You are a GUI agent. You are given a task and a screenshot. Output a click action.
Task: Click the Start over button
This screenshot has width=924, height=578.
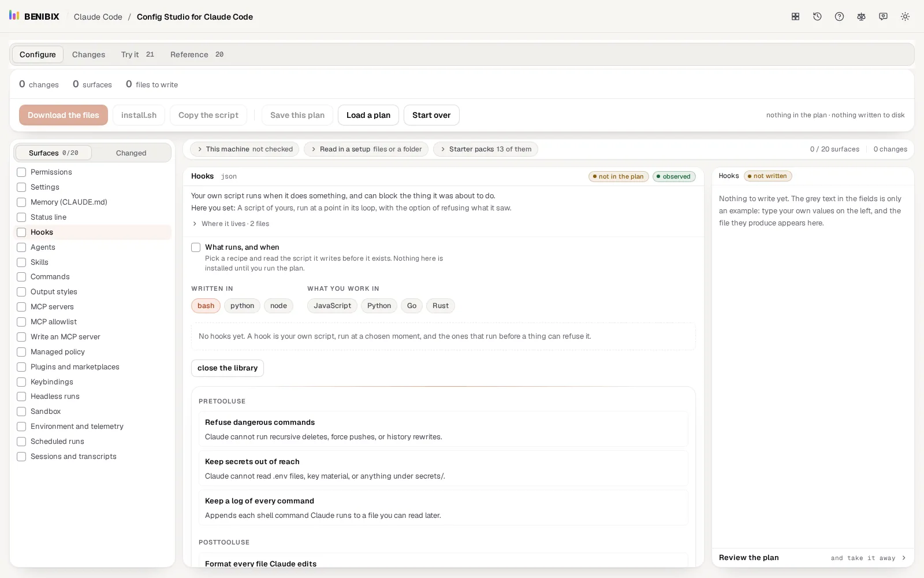(x=431, y=115)
